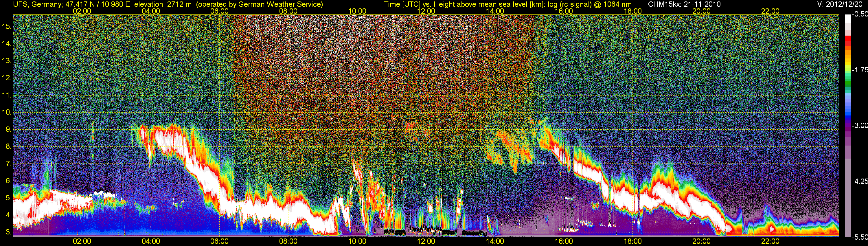Click the "-1.75" color scale value
Screen dimensions: 868x246
(x=860, y=70)
